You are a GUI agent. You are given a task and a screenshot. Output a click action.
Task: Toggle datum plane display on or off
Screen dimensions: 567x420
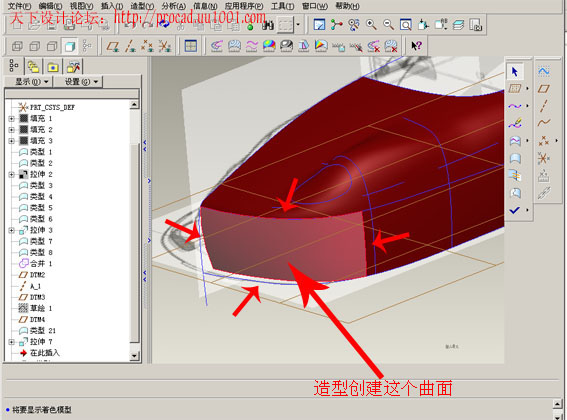(113, 46)
